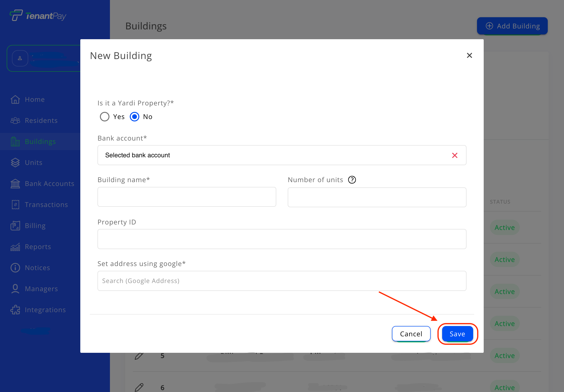
Task: Open the Bank account dropdown field
Action: (270, 155)
